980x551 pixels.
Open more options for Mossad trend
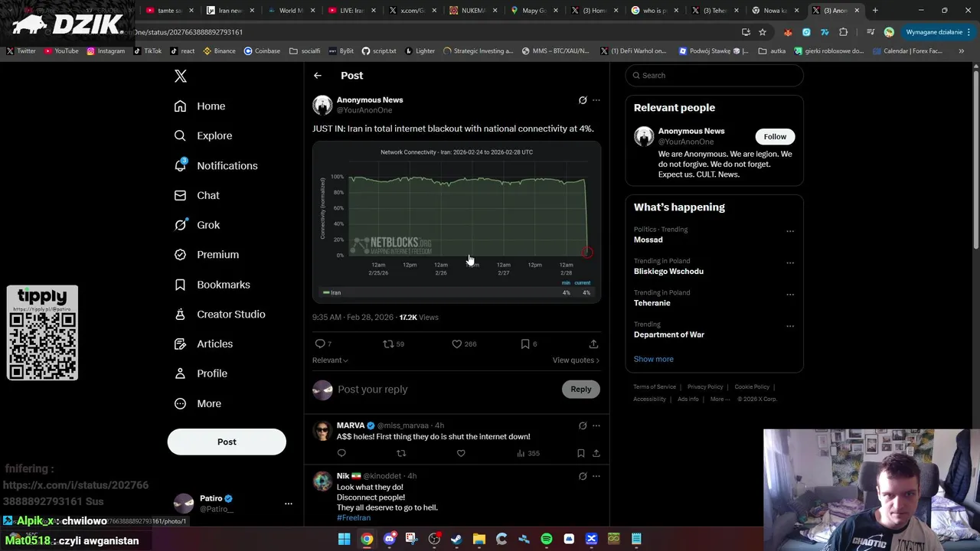tap(790, 231)
